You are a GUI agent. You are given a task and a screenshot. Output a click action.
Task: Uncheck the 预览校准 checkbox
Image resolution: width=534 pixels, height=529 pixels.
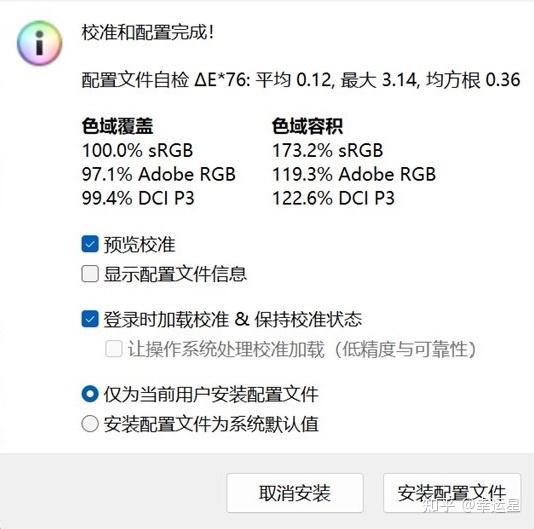coord(90,244)
